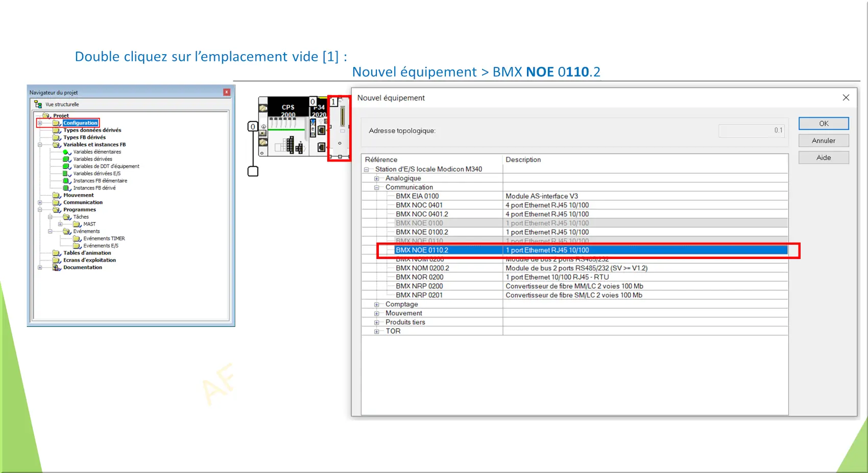Click the Types FB dérivés folder icon
This screenshot has width=868, height=473.
57,137
